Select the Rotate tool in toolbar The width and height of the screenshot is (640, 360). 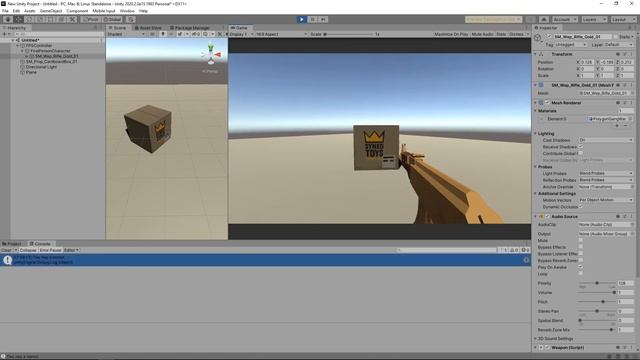tap(29, 19)
